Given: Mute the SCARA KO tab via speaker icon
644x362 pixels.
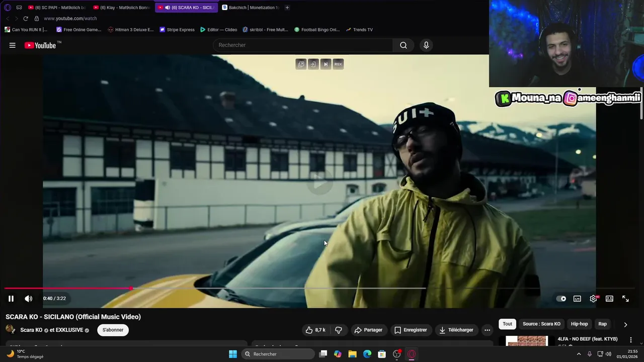Looking at the screenshot, I should (x=167, y=8).
